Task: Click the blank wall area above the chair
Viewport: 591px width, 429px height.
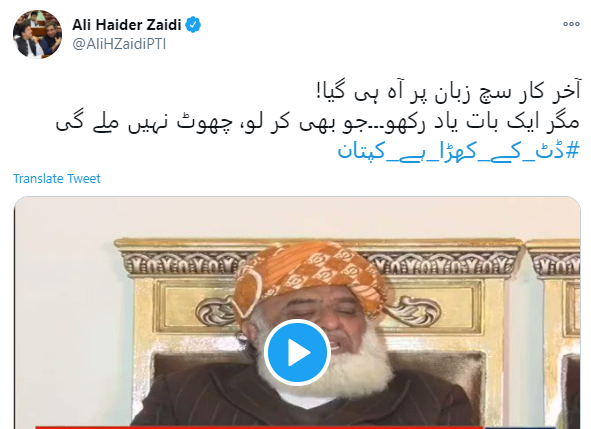Action: pyautogui.click(x=302, y=218)
